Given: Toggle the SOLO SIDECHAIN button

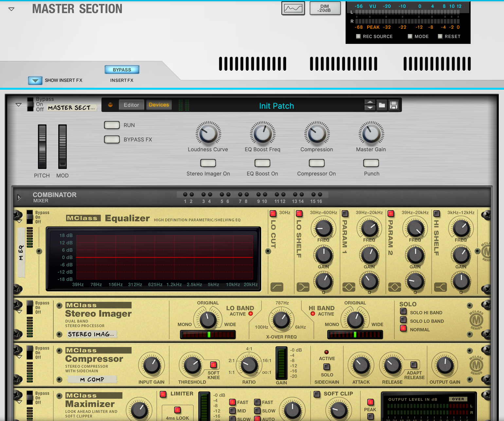Looking at the screenshot, I should coord(327,367).
